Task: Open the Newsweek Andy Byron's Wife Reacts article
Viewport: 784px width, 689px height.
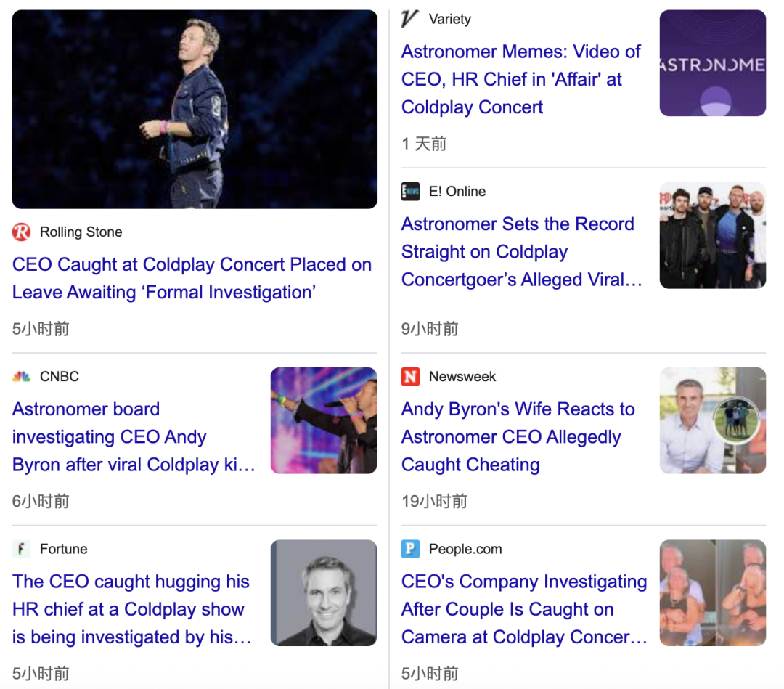Action: [x=518, y=437]
